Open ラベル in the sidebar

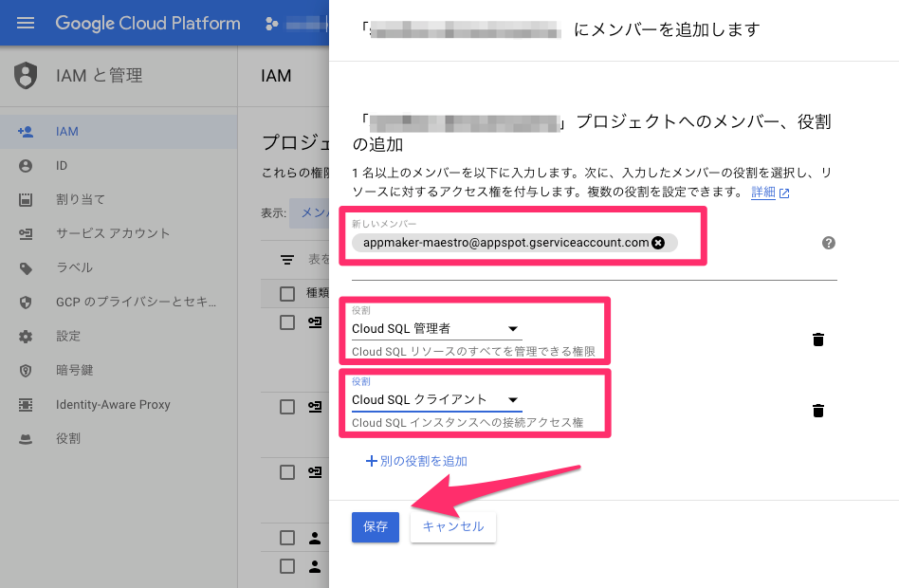pos(119,267)
